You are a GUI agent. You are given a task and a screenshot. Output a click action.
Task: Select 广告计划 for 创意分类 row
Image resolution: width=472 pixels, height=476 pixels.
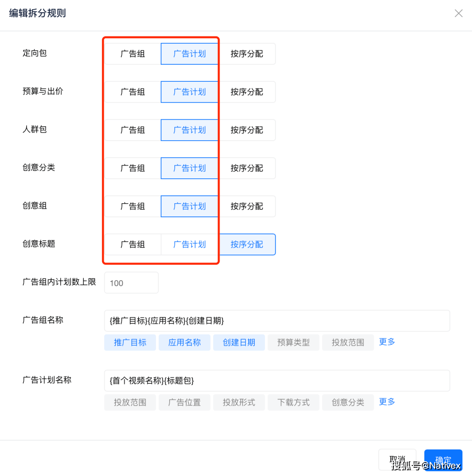pyautogui.click(x=189, y=168)
